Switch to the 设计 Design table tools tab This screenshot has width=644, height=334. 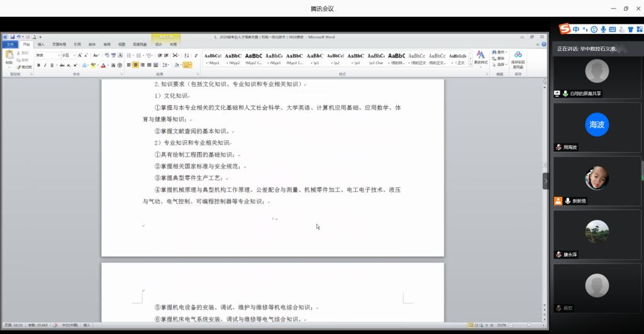(158, 45)
